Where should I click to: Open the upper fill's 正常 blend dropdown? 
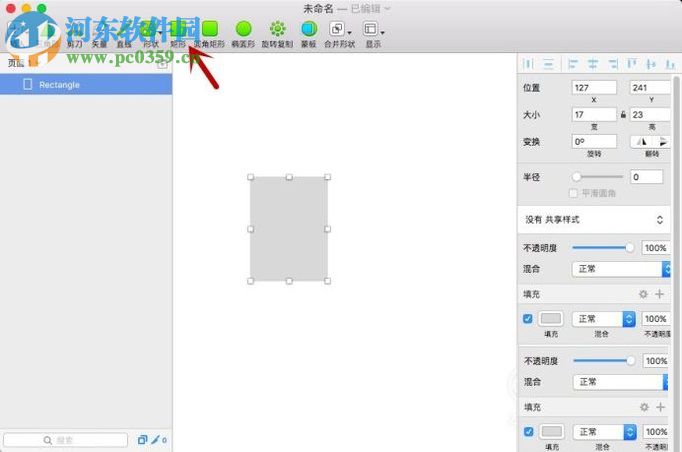coord(604,319)
